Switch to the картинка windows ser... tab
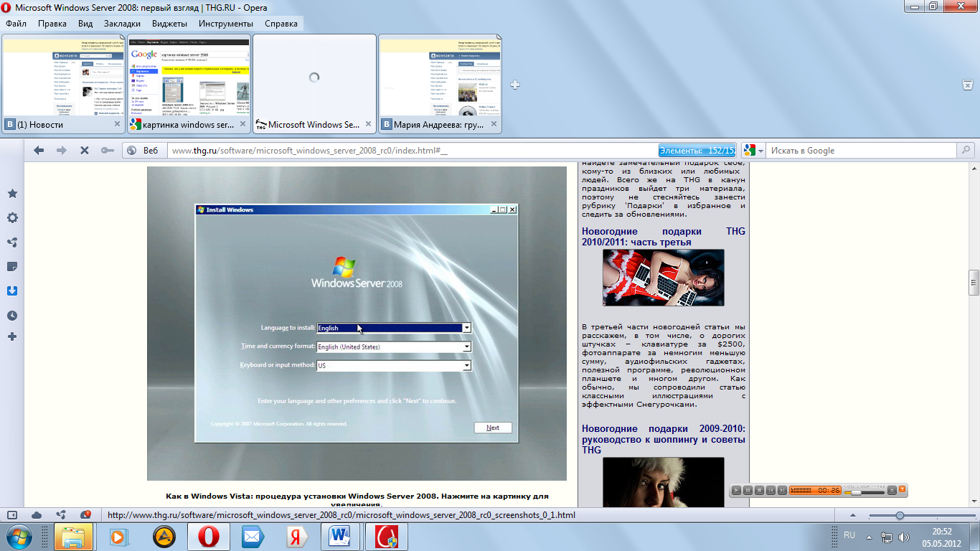This screenshot has height=551, width=980. pos(189,84)
